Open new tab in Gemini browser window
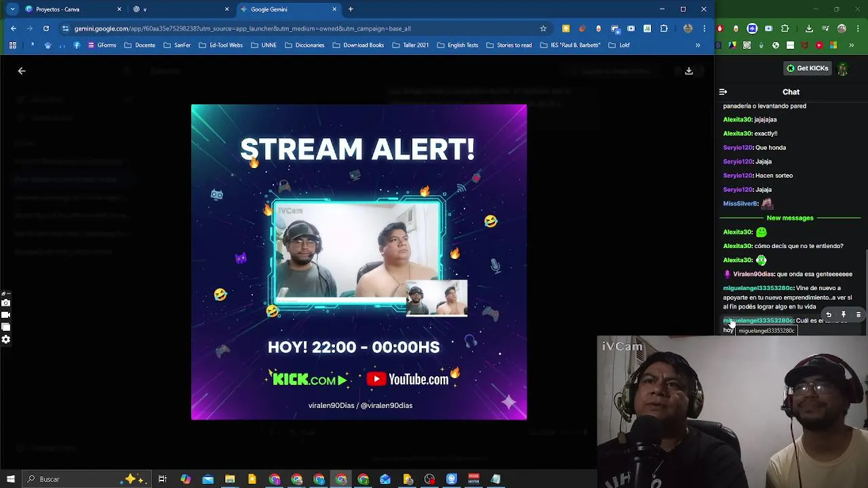The width and height of the screenshot is (868, 488). 351,9
